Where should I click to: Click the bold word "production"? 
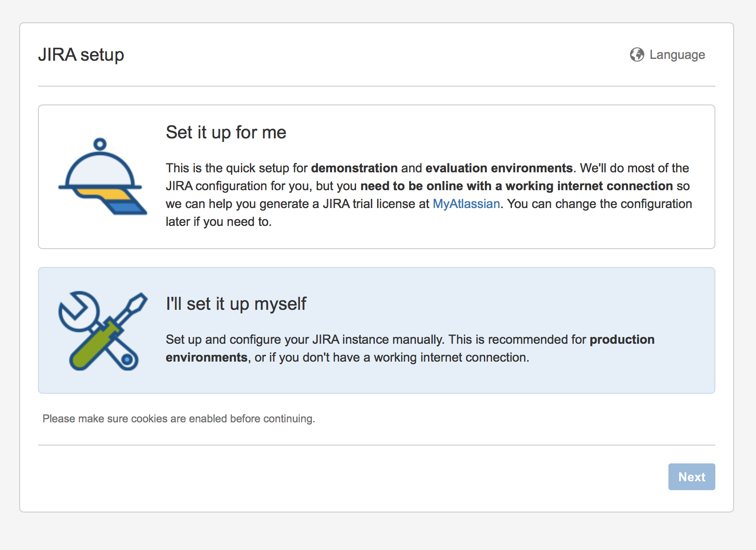tap(622, 339)
